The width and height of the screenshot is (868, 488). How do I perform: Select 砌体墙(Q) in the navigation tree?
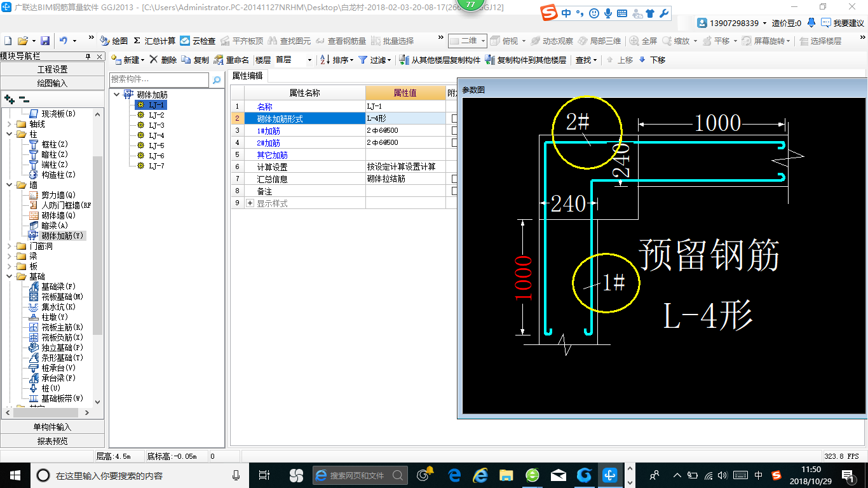coord(58,215)
